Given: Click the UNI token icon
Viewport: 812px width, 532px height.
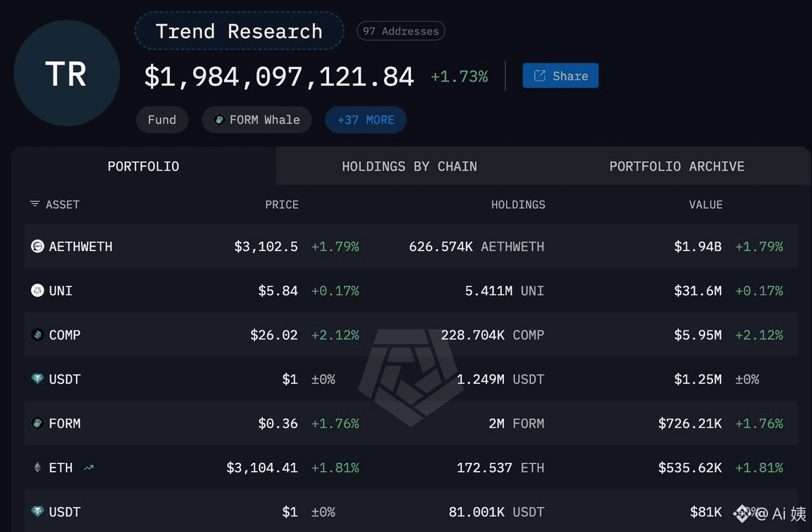Looking at the screenshot, I should click(39, 290).
